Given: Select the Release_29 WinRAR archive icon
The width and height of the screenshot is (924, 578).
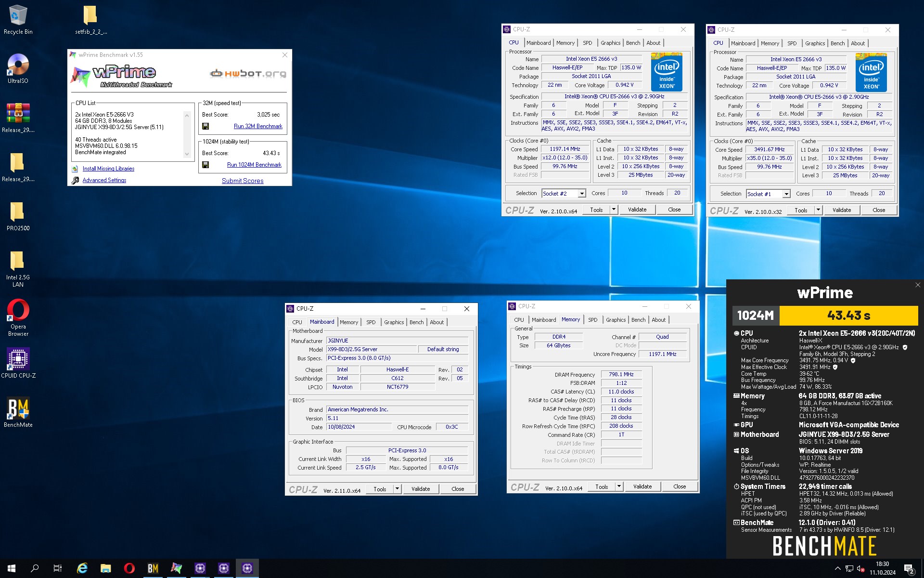Looking at the screenshot, I should [x=18, y=118].
